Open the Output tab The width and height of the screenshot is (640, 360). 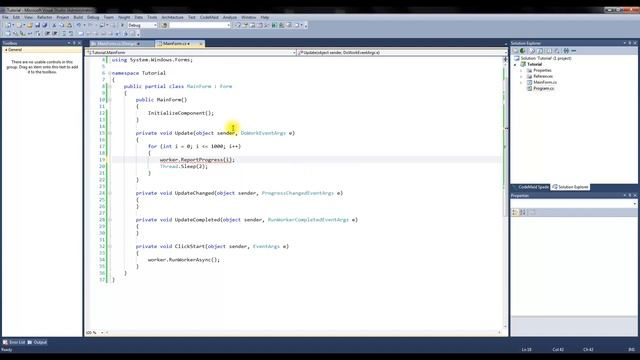[37, 342]
